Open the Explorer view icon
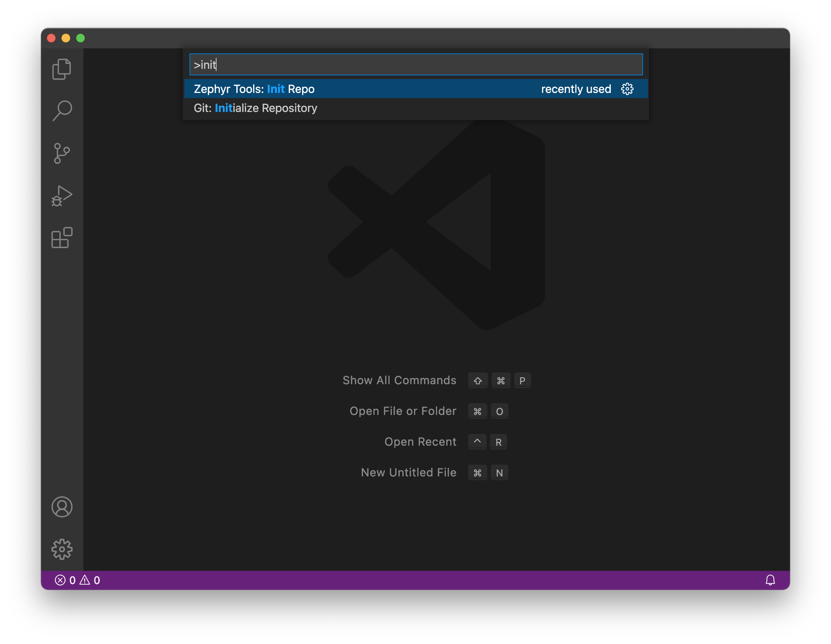 click(62, 69)
